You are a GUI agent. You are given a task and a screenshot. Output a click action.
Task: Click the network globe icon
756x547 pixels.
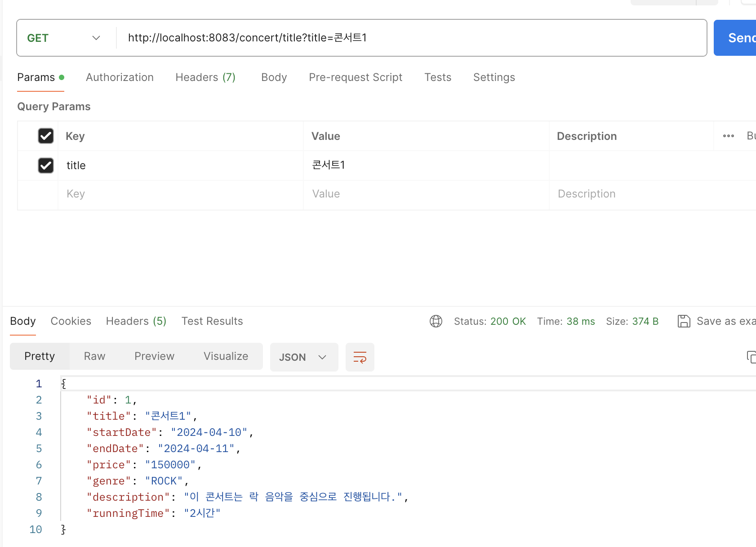436,321
